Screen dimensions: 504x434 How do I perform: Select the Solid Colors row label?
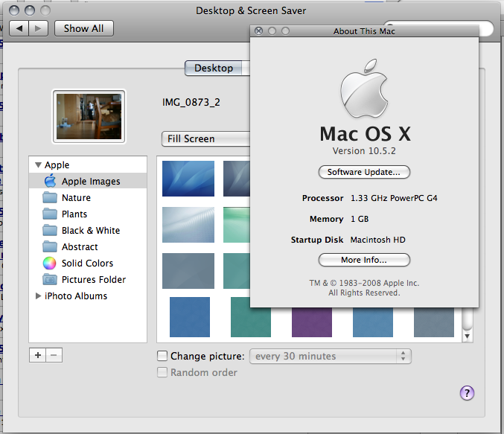point(87,264)
